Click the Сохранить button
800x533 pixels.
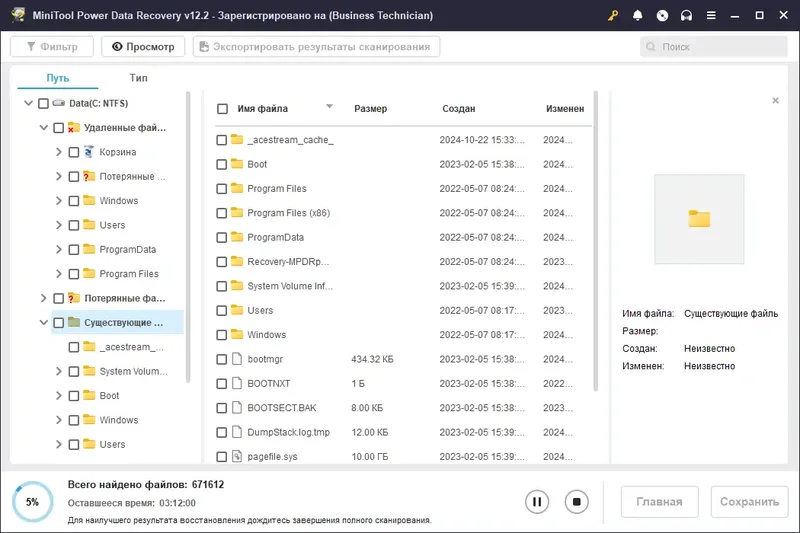click(x=749, y=502)
